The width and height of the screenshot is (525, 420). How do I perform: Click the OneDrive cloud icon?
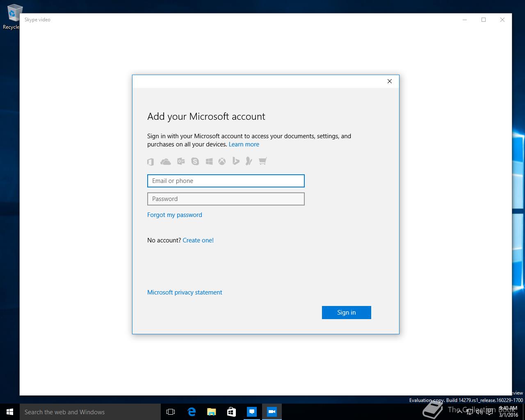click(x=166, y=162)
